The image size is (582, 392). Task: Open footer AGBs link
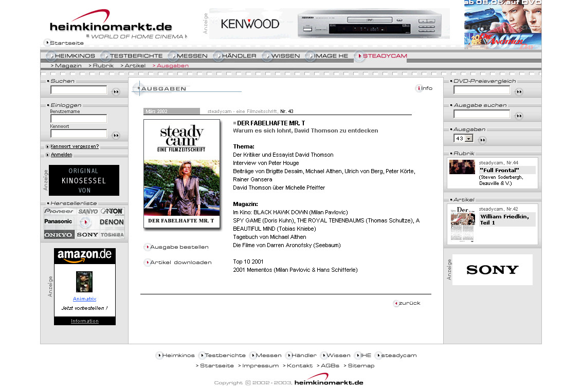(328, 366)
